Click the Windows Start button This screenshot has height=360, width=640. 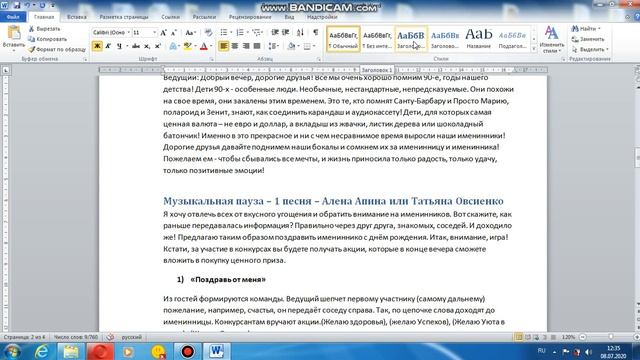click(12, 351)
